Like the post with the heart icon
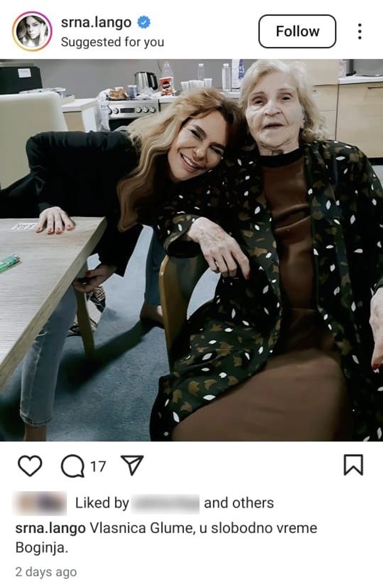 [x=30, y=466]
